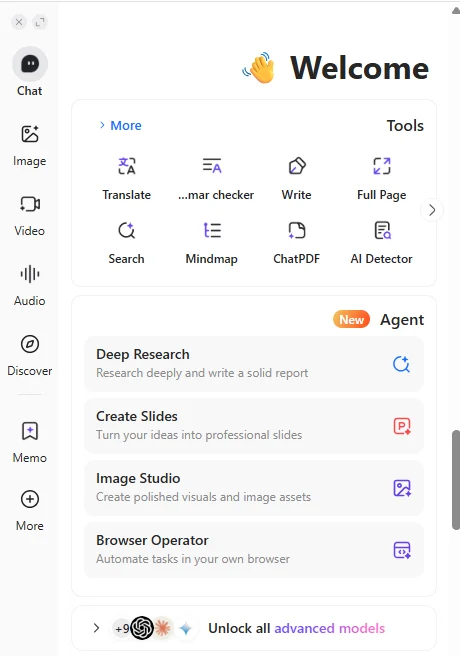Screen dimensions: 460x656
Task: Open the ChatPDF tool
Action: [296, 243]
